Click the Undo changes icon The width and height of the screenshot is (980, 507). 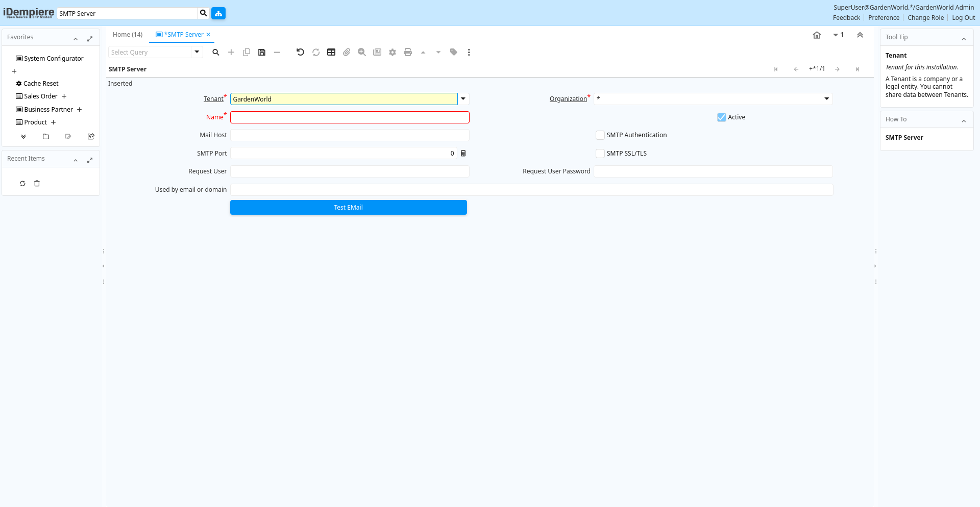click(x=300, y=52)
